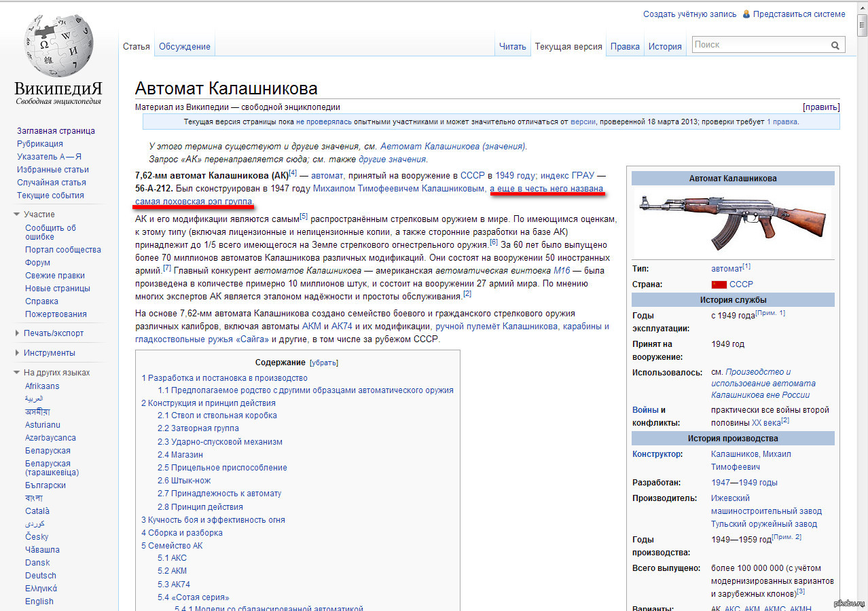
Task: Collapse the На других языках section
Action: coord(18,373)
